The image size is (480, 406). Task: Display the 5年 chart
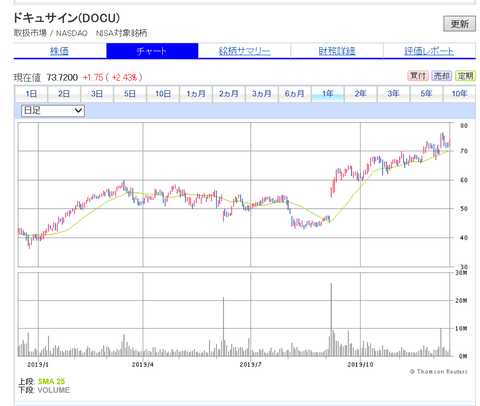pos(426,94)
